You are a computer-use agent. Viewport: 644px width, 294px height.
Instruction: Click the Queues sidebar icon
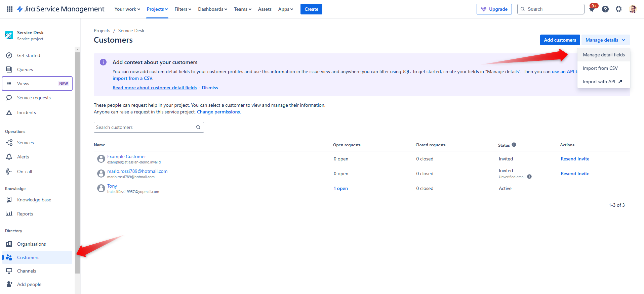click(x=9, y=69)
